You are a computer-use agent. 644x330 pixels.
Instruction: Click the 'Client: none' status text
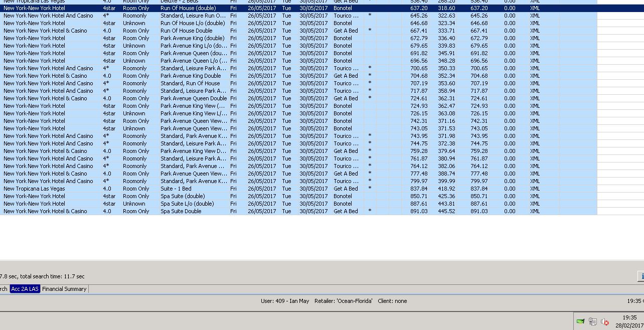coord(392,301)
